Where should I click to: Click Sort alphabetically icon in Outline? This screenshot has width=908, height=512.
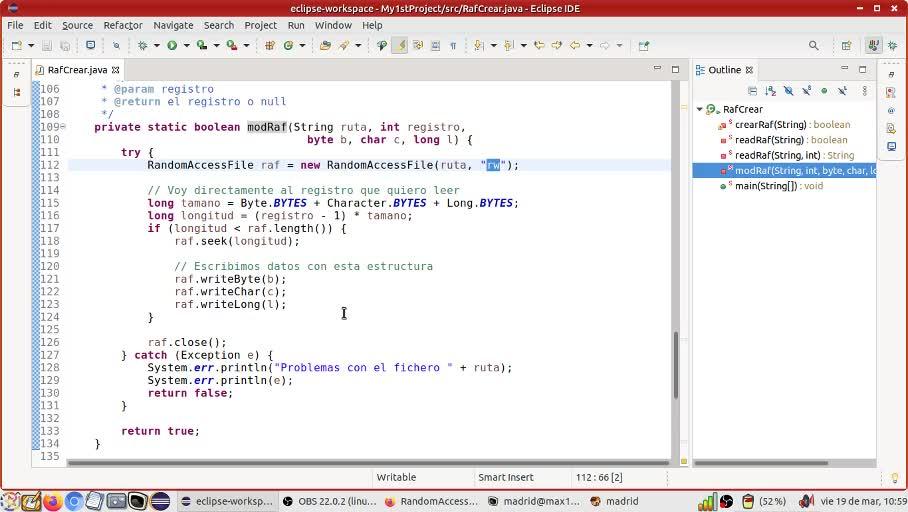[770, 91]
